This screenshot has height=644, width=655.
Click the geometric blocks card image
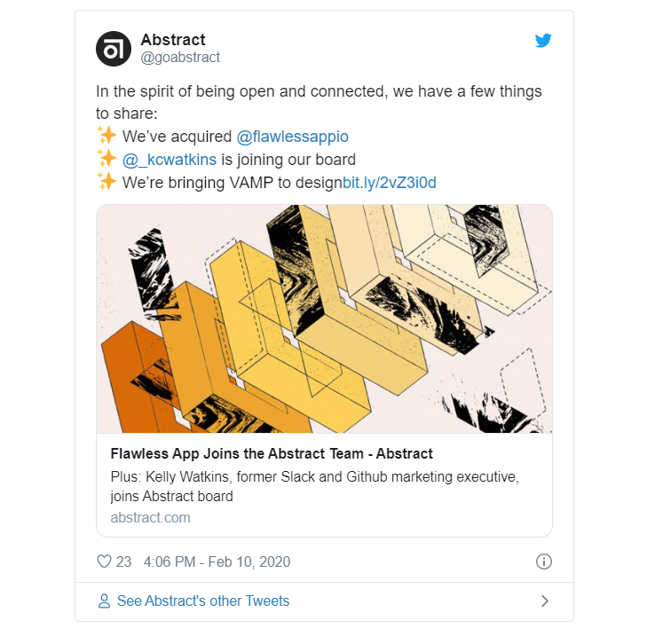(324, 319)
